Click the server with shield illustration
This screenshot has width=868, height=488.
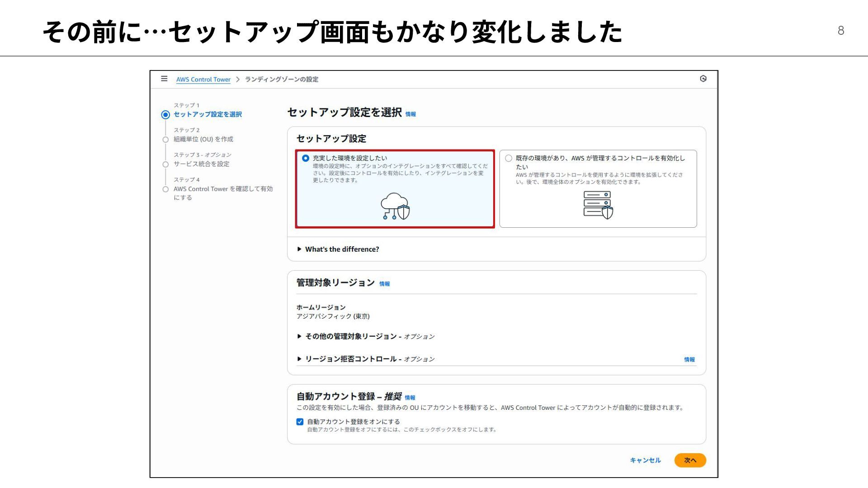point(598,205)
